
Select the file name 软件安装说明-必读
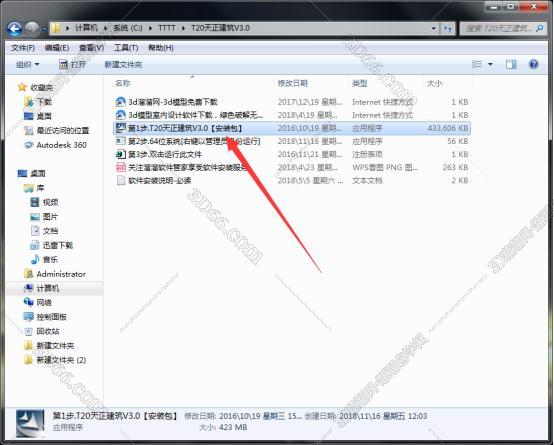tap(160, 181)
